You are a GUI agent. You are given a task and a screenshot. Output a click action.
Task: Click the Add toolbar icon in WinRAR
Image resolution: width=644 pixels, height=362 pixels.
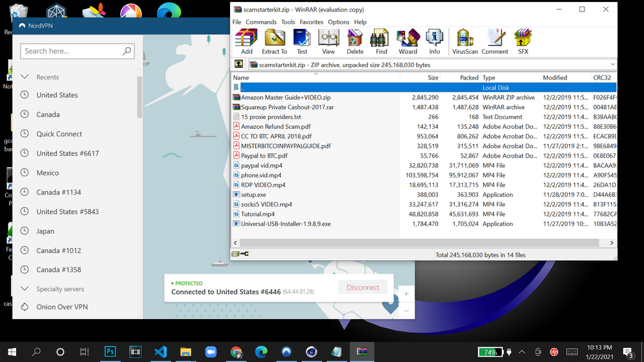(247, 42)
